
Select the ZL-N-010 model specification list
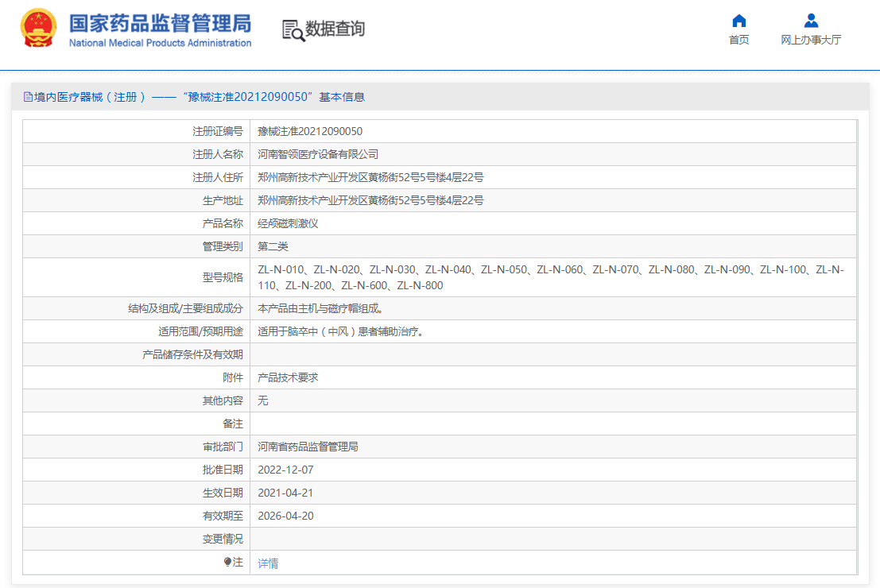[x=551, y=277]
